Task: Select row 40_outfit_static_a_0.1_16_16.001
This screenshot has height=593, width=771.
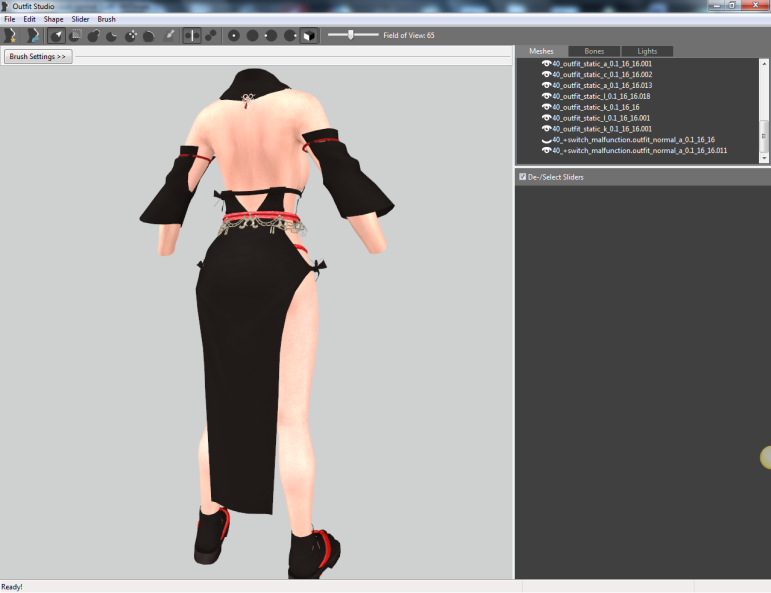Action: 602,63
